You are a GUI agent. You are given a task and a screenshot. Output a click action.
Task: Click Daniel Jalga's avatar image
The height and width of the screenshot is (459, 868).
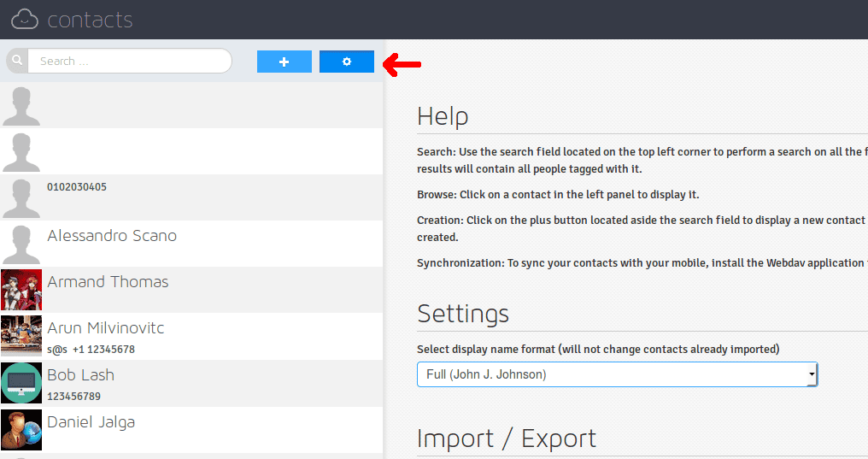coord(21,430)
